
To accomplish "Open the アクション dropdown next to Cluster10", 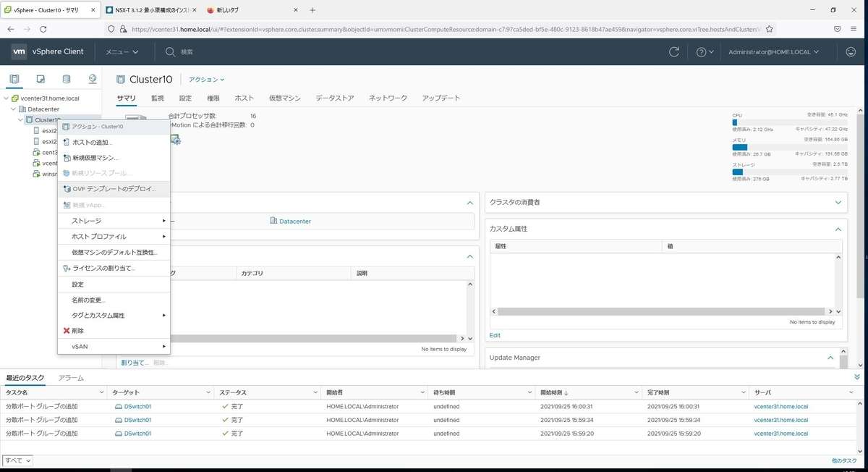I will (207, 80).
